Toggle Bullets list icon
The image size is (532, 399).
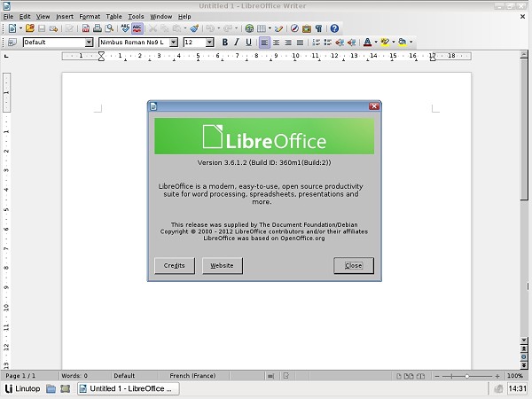(328, 43)
